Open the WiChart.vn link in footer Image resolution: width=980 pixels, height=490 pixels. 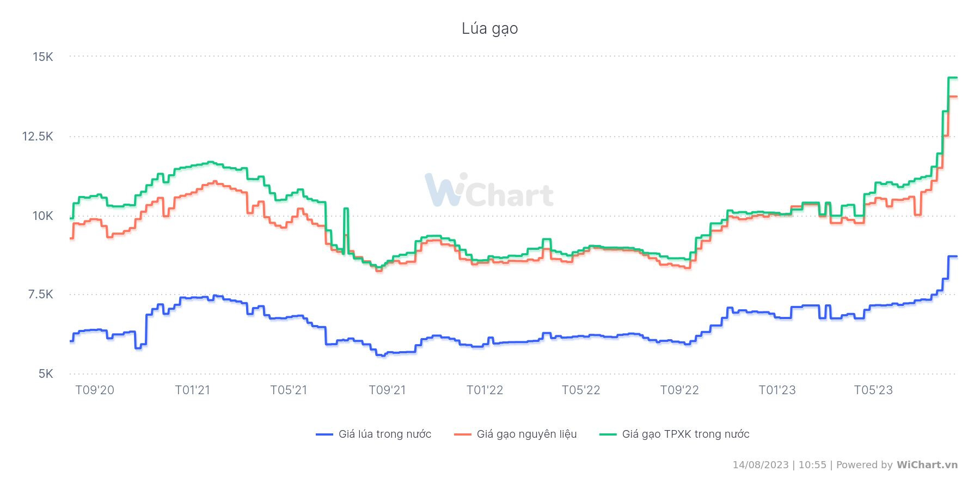point(927,465)
